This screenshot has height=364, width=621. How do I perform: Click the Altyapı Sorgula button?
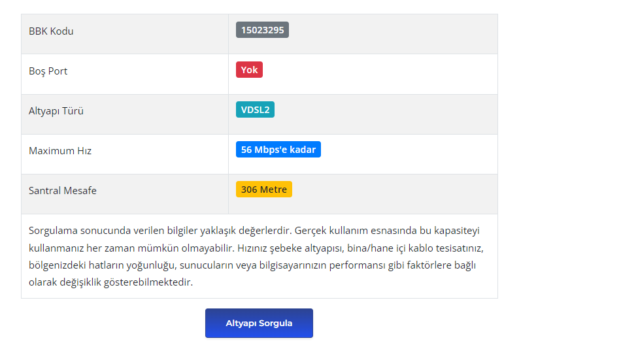pos(259,323)
